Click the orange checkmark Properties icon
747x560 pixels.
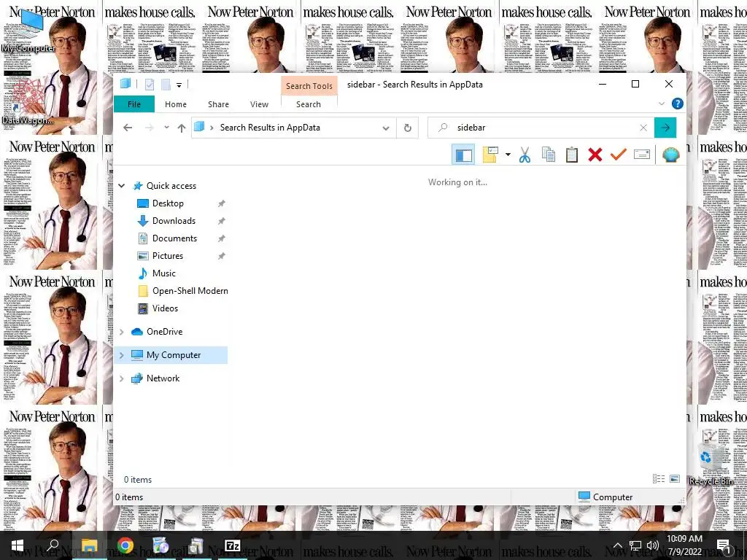point(619,155)
